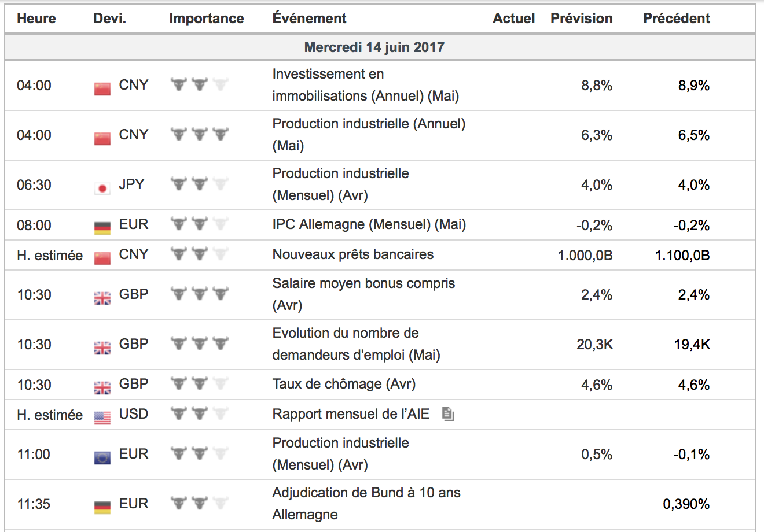The image size is (764, 532).
Task: Sort by the Importance column header
Action: 206,19
